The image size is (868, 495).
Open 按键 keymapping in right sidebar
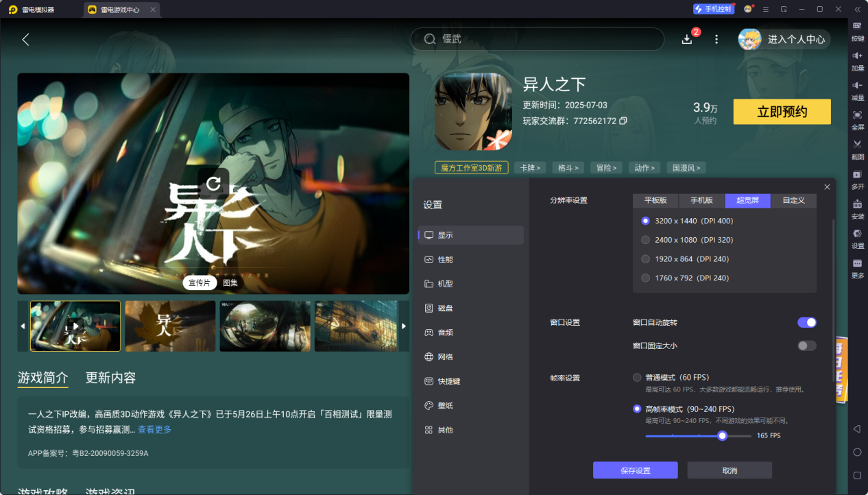click(x=857, y=32)
